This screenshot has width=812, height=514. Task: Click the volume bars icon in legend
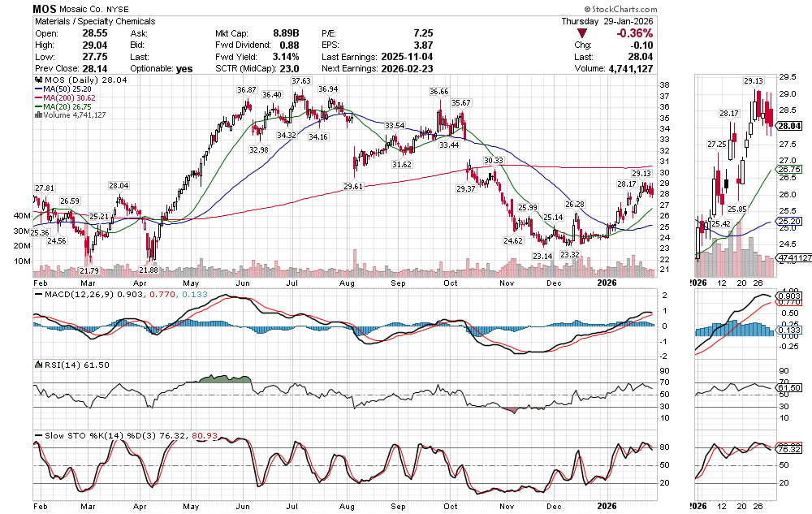pos(37,115)
